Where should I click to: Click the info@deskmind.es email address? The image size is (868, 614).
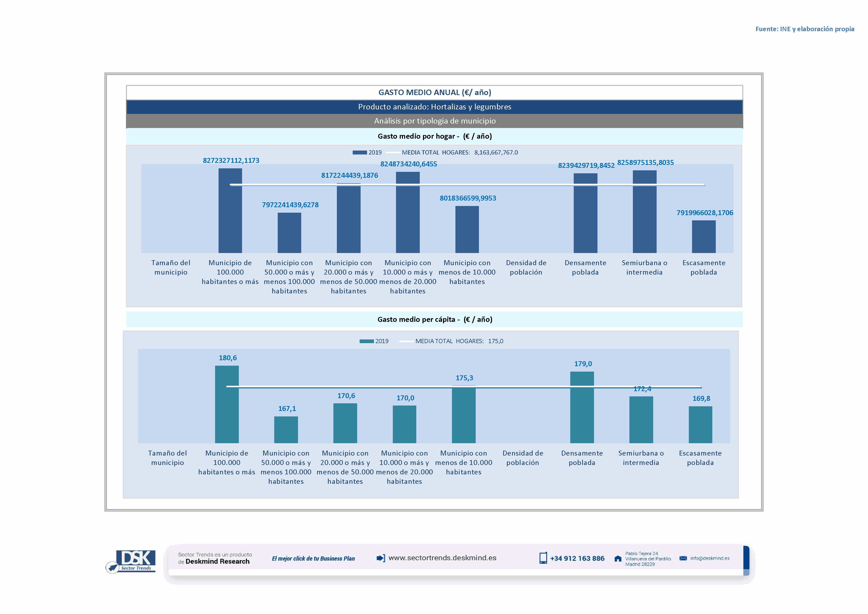(710, 558)
